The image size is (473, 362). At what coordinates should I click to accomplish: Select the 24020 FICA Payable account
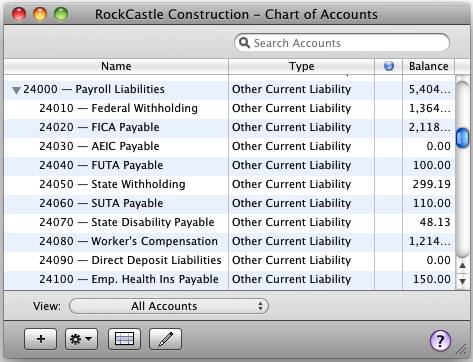point(230,127)
